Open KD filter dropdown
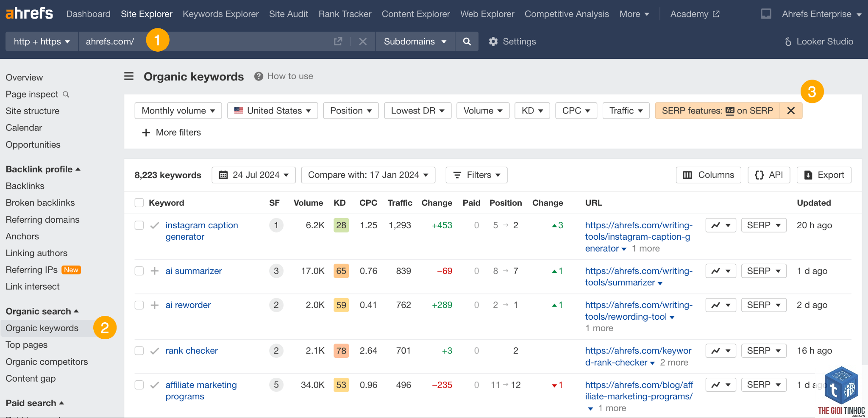The height and width of the screenshot is (418, 868). pos(532,111)
